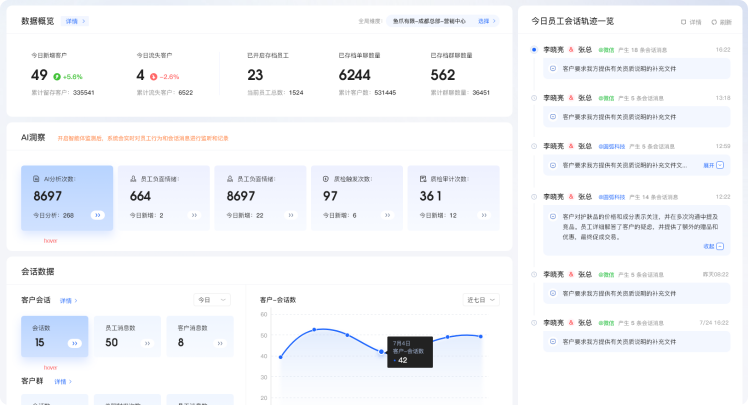This screenshot has width=748, height=405.
Task: Open the 详情 link beside 客户群
Action: click(63, 382)
